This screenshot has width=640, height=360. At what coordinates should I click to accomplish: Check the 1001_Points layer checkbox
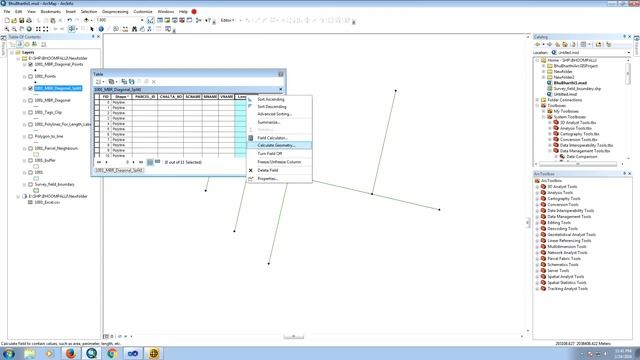pyautogui.click(x=30, y=76)
